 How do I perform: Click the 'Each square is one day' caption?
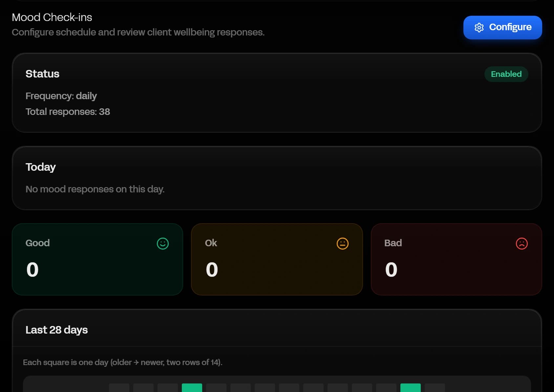pos(122,362)
